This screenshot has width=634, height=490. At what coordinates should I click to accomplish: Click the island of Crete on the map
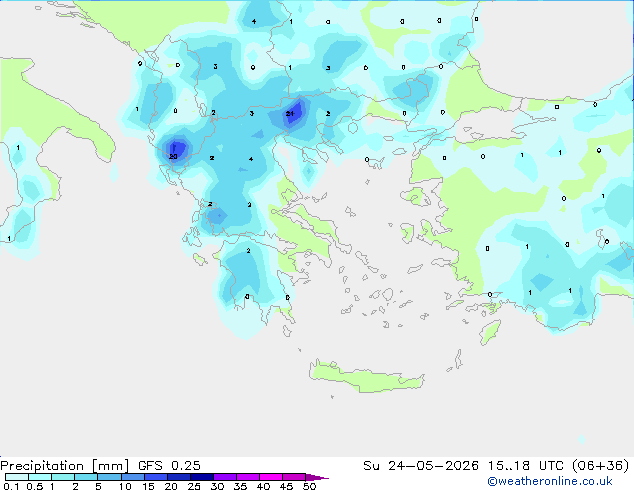click(x=366, y=377)
